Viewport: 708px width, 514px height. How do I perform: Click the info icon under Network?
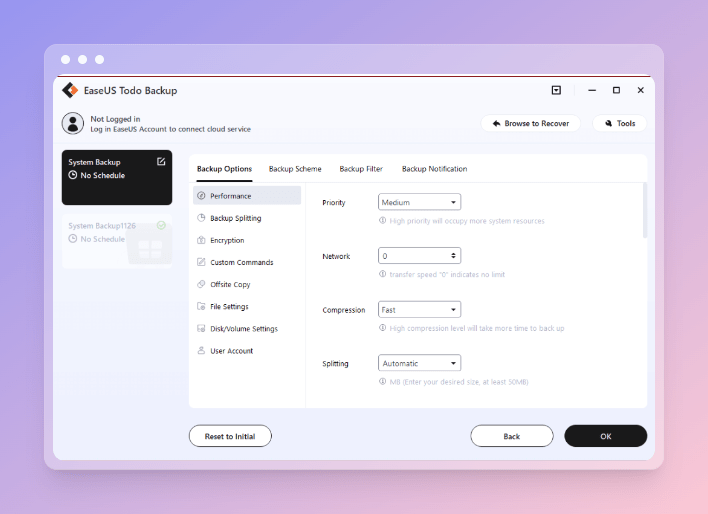click(382, 274)
